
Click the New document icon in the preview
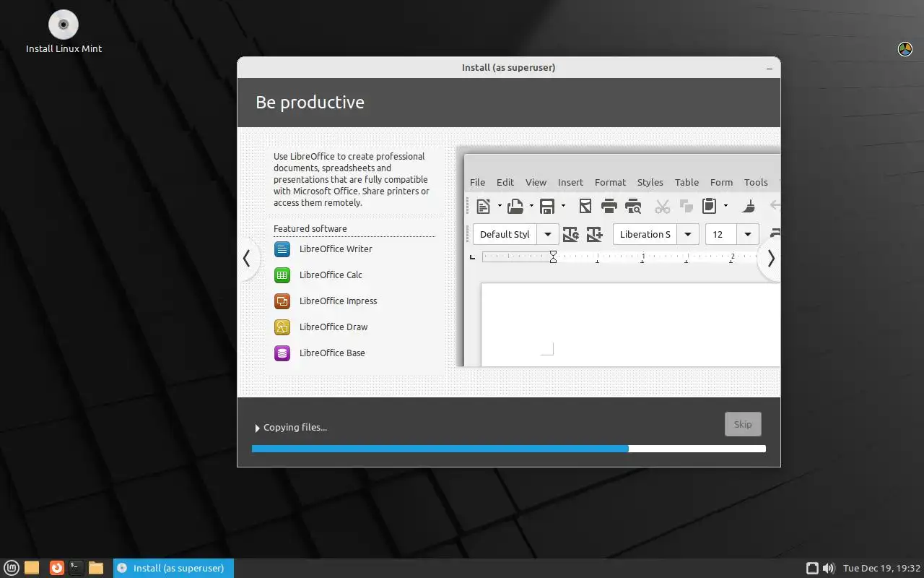coord(484,207)
